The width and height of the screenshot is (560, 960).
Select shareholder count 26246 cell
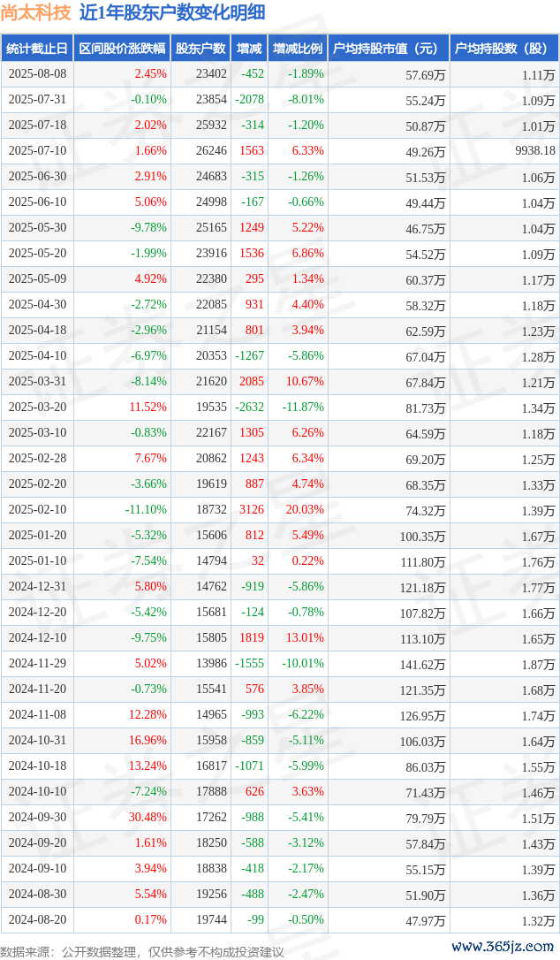[x=211, y=150]
